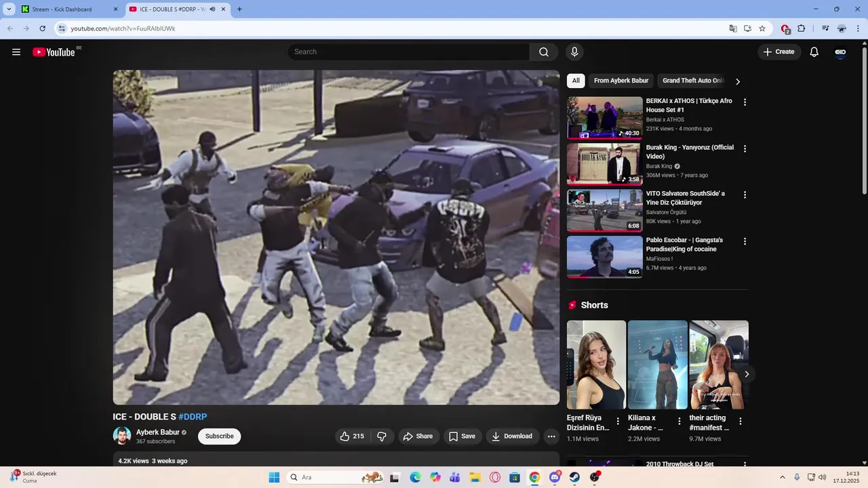
Task: Open the YouTube hamburger guide menu
Action: (16, 52)
